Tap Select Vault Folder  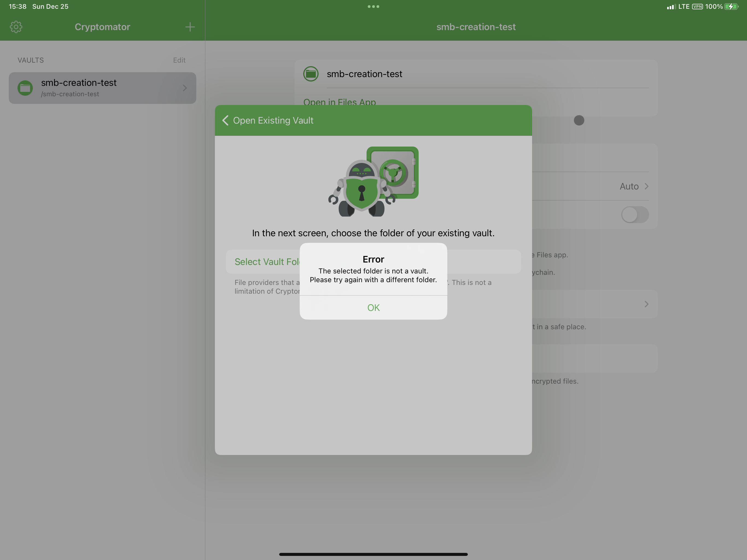coord(267,262)
